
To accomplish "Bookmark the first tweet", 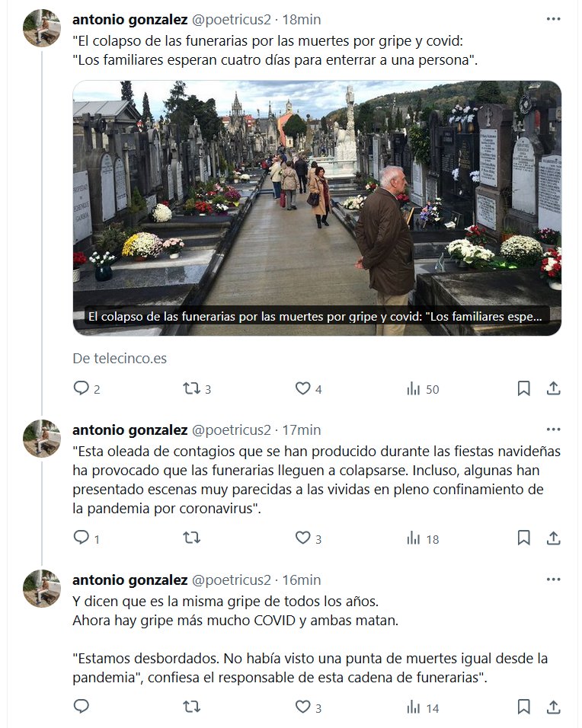I will coord(523,388).
